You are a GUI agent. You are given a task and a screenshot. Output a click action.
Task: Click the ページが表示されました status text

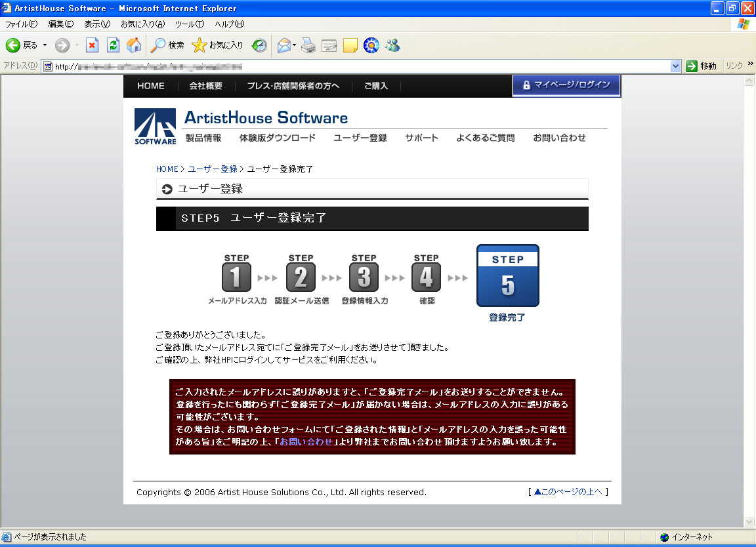coord(50,537)
